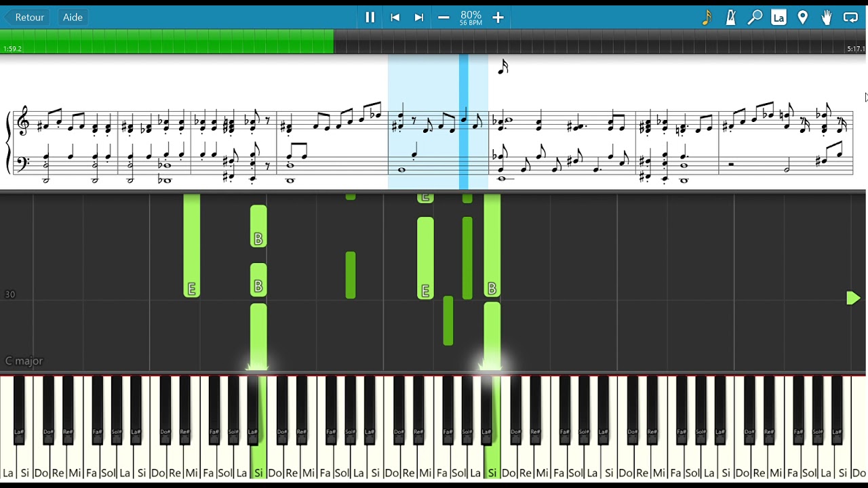Skip forward with the next button
This screenshot has height=488, width=868.
(419, 18)
